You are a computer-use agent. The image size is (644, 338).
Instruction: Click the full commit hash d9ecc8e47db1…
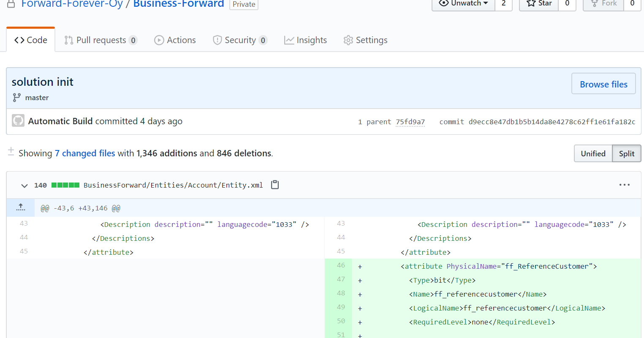552,122
